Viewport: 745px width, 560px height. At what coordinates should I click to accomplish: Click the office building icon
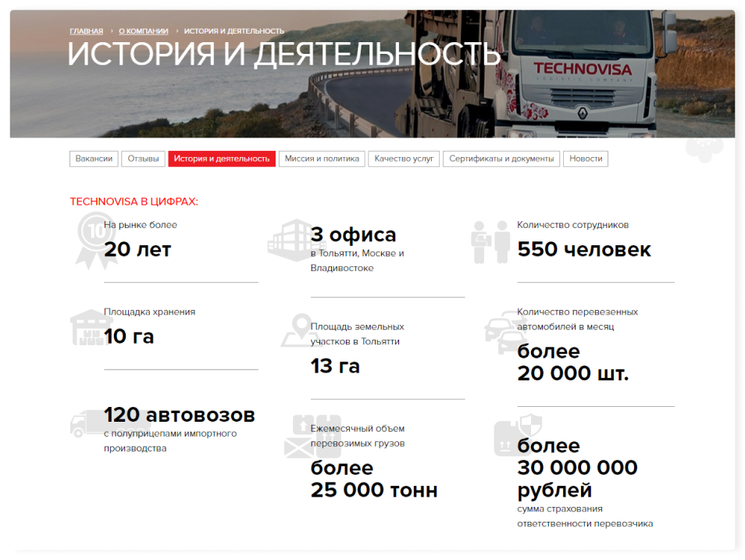click(287, 240)
